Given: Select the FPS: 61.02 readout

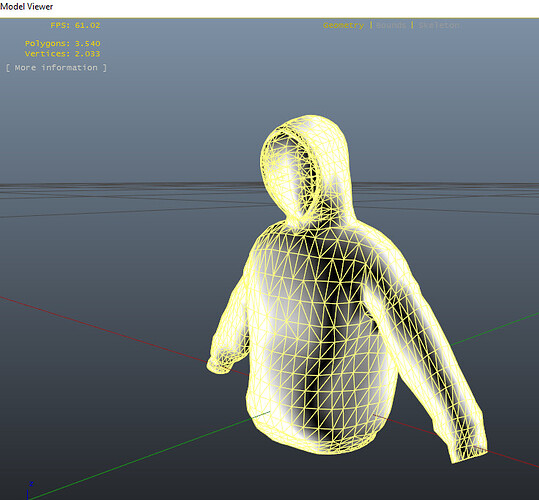Looking at the screenshot, I should point(75,25).
